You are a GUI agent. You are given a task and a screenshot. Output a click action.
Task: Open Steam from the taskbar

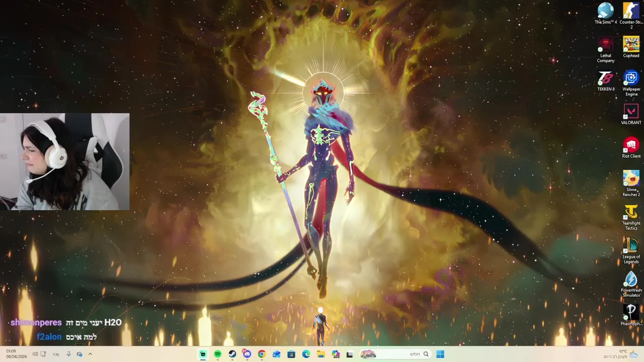click(x=232, y=354)
